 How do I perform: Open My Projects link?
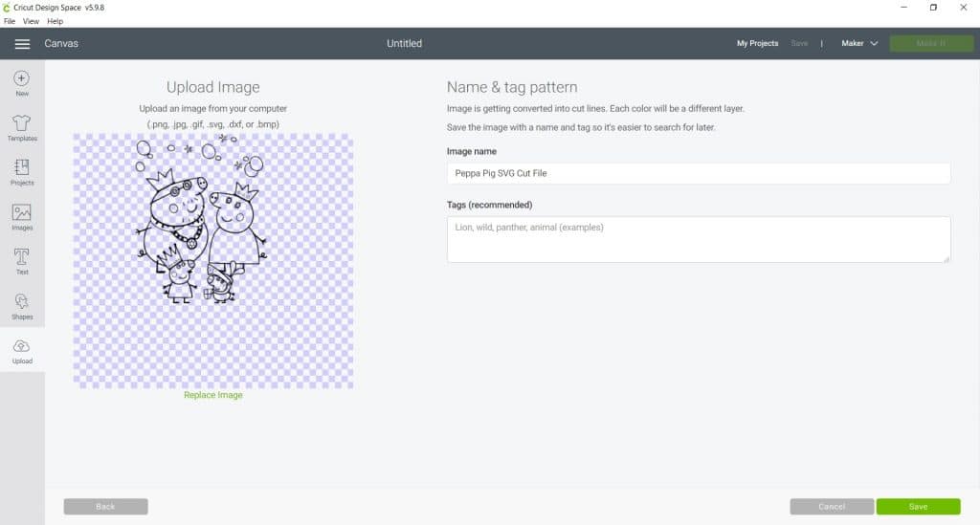758,44
